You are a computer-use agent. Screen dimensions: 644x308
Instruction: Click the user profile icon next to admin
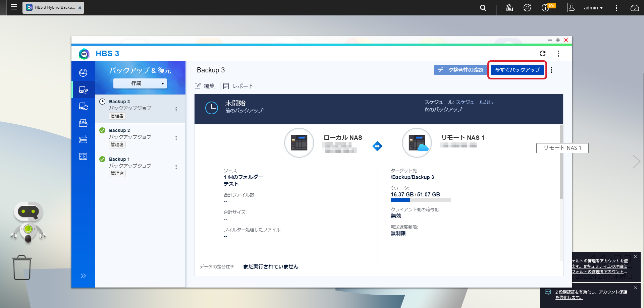pos(572,8)
